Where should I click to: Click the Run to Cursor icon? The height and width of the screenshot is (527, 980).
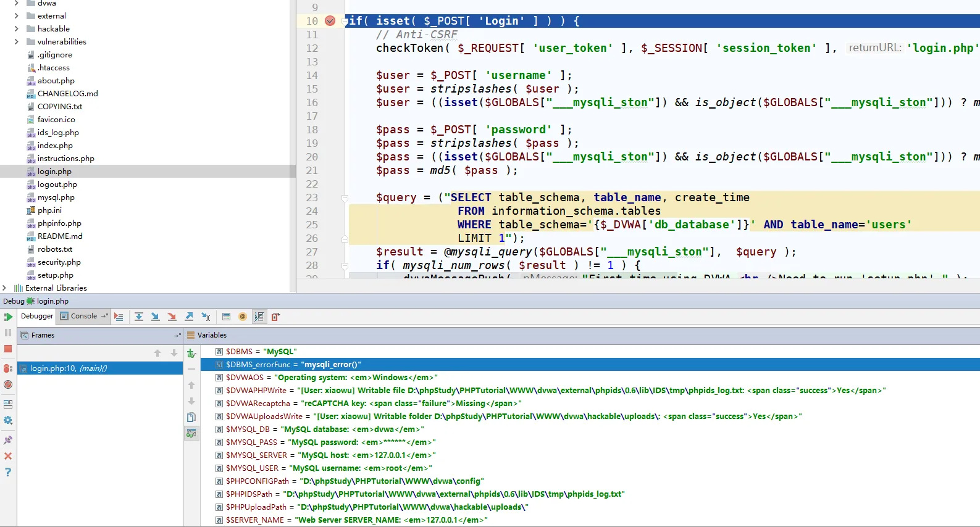coord(206,317)
